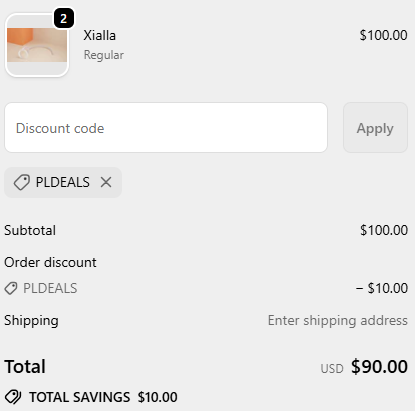Click the Shipping label
The height and width of the screenshot is (411, 415).
click(x=31, y=320)
